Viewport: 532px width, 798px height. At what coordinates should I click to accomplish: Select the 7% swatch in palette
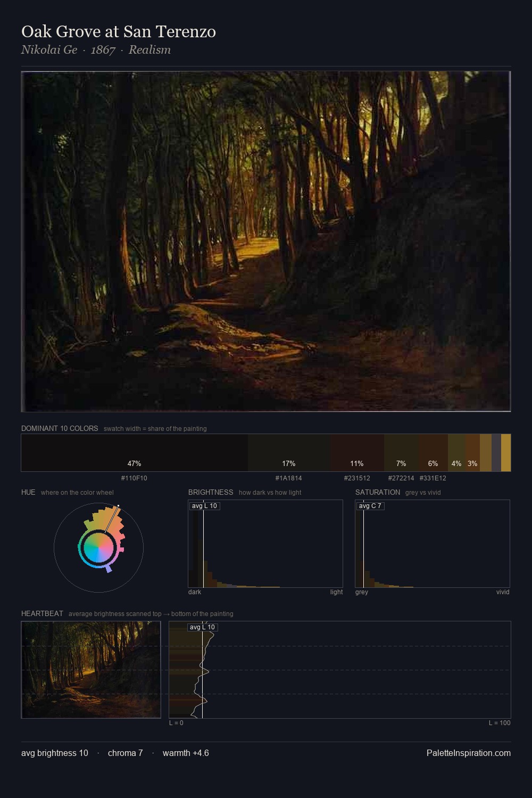coord(401,453)
